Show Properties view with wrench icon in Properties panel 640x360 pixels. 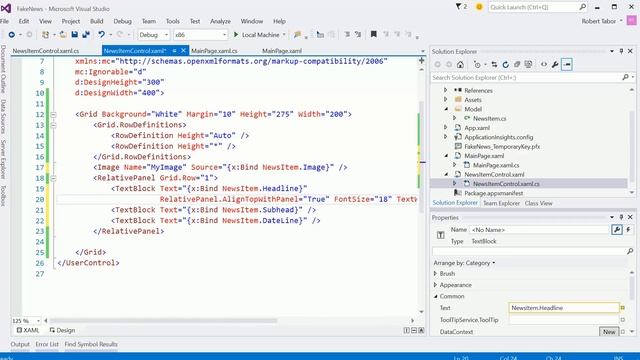point(617,230)
